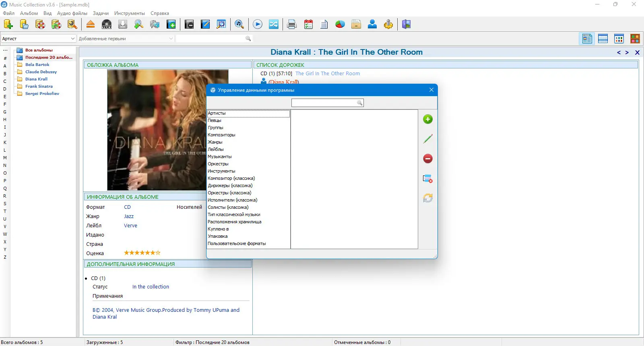Click the main toolbar search field
644x346 pixels.
tap(214, 39)
